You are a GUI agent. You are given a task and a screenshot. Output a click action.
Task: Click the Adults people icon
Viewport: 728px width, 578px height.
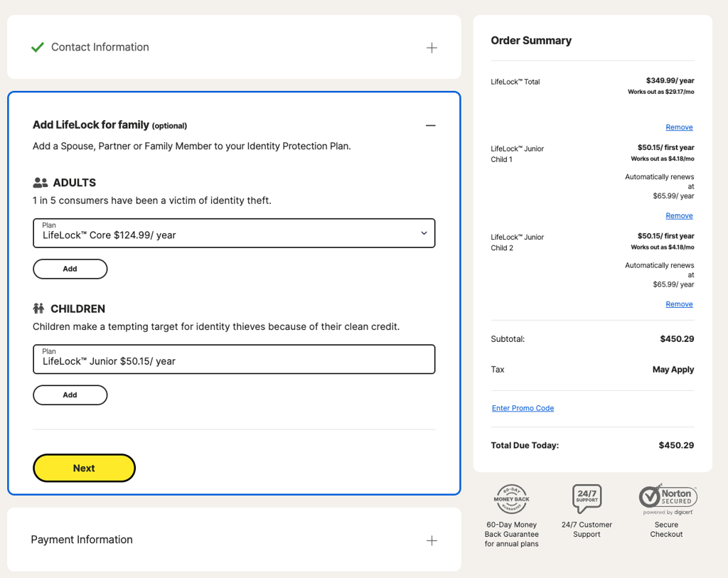pos(41,183)
